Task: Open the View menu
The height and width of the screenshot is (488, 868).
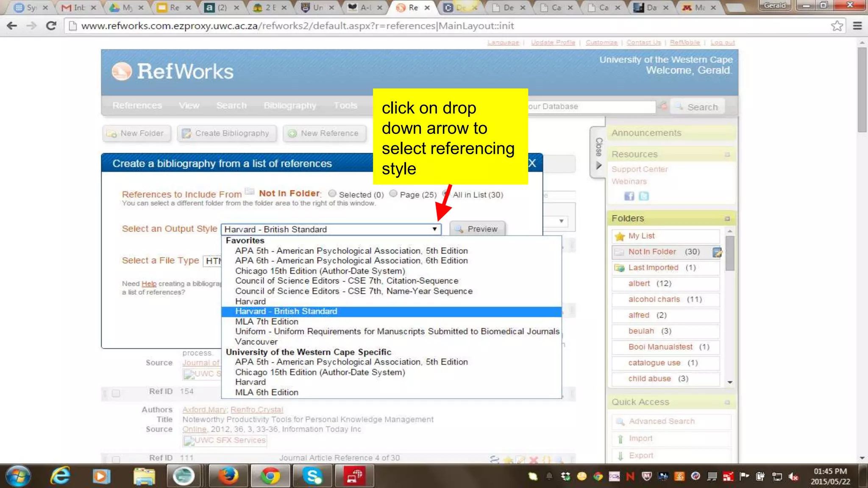Action: tap(189, 105)
